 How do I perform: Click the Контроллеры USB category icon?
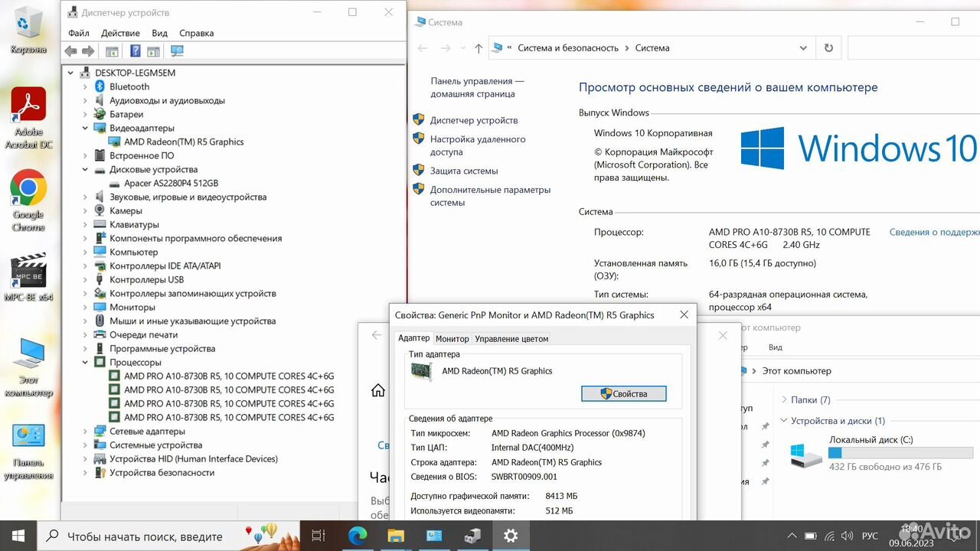point(100,279)
